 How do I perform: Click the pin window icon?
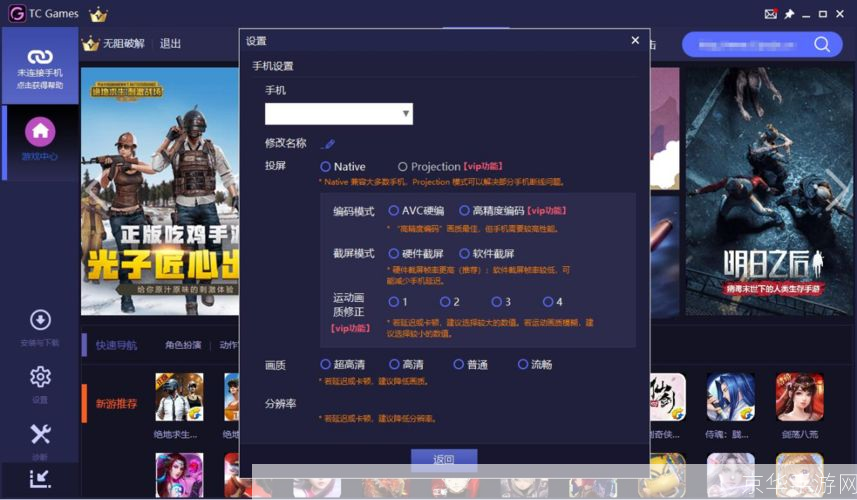pyautogui.click(x=789, y=14)
